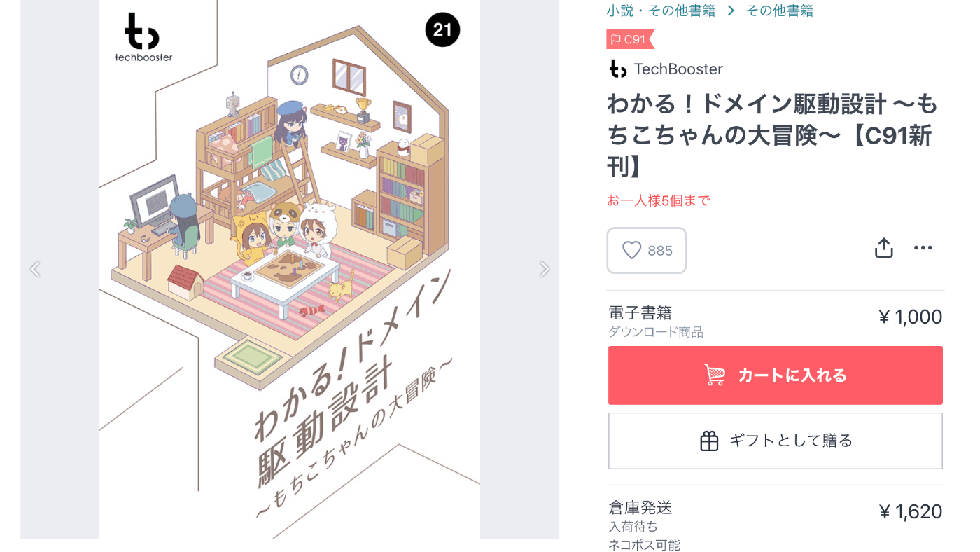Click the small TechBooster shop logo icon
Viewport: 980px width, 552px height.
[617, 69]
